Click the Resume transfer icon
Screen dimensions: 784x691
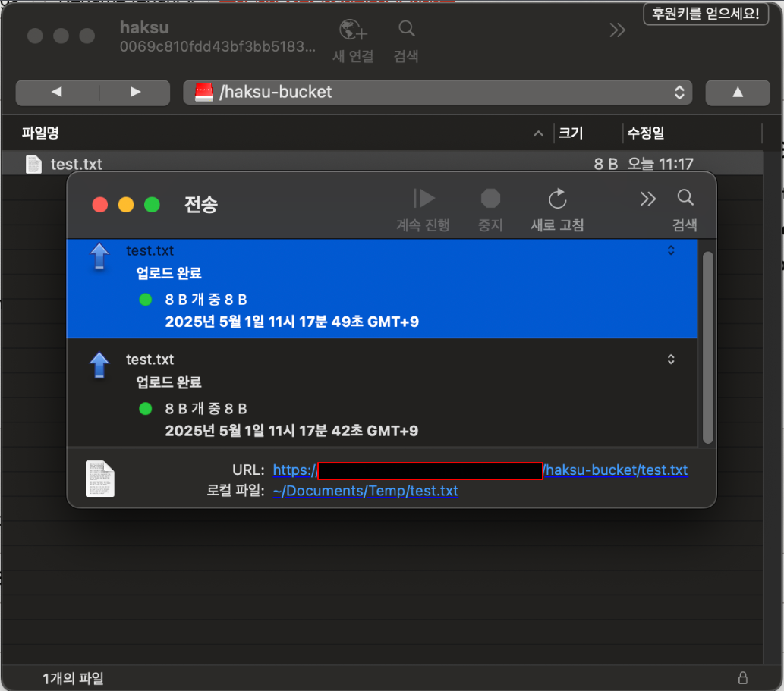[x=423, y=199]
